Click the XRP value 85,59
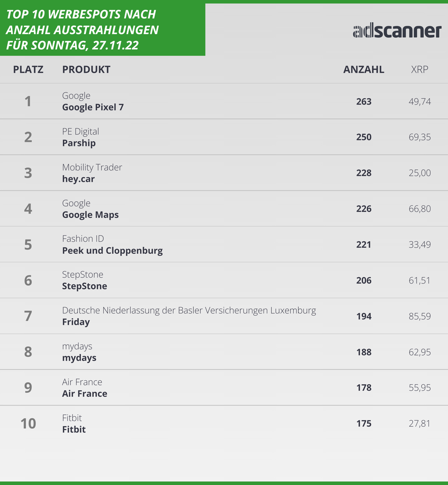The height and width of the screenshot is (485, 448). [420, 316]
